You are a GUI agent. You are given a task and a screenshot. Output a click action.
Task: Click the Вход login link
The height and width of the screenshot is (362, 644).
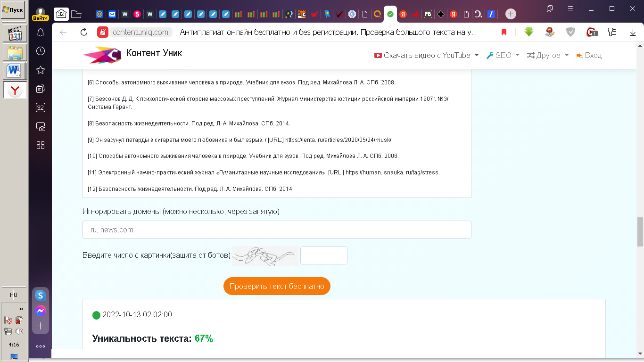coord(589,55)
